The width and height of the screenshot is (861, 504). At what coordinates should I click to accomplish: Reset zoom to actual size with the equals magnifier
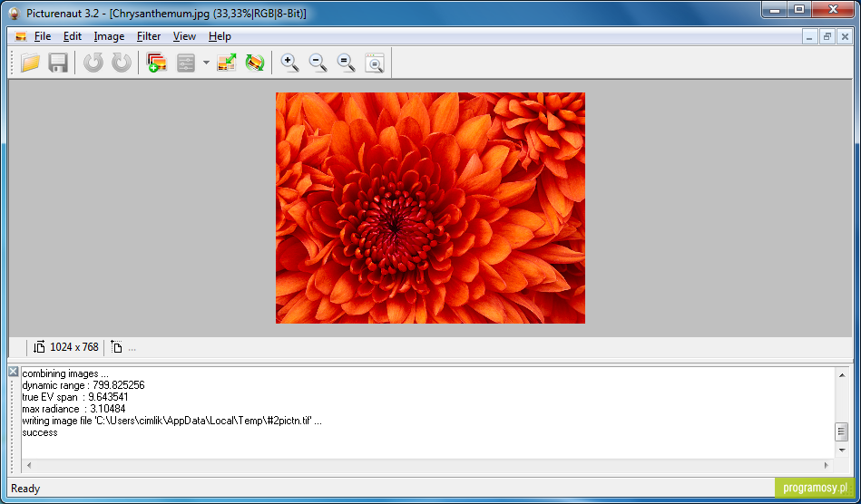(346, 63)
